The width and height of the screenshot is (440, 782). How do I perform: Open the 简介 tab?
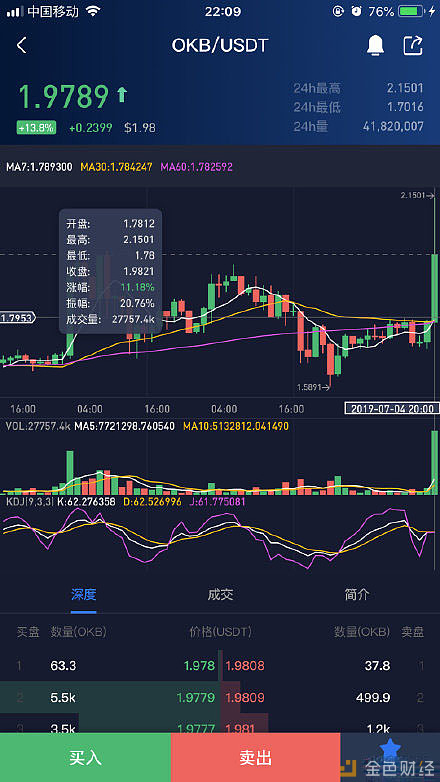[357, 594]
